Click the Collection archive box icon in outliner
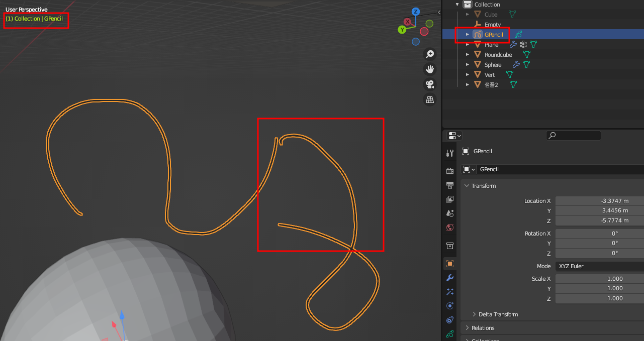The height and width of the screenshot is (341, 644). [x=468, y=5]
